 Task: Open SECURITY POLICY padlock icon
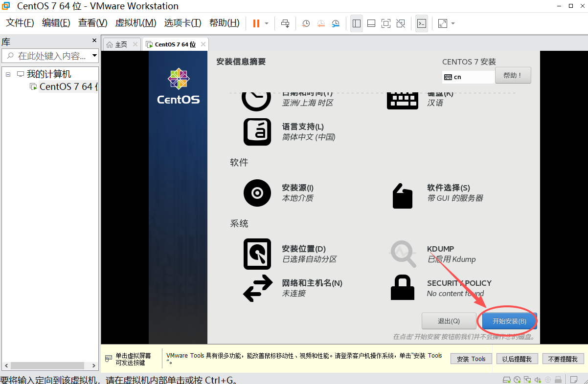pos(403,288)
